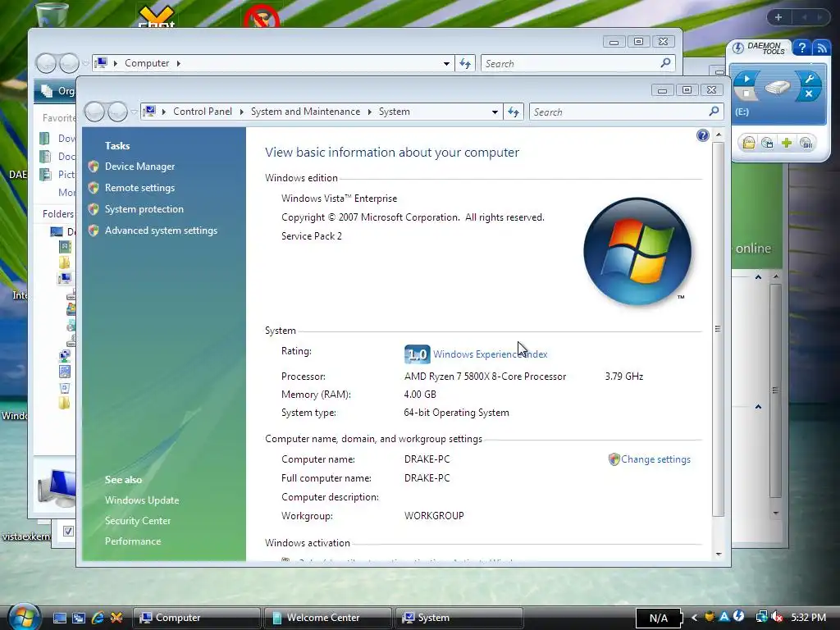
Task: Open Windows Experience Index link
Action: [x=491, y=354]
